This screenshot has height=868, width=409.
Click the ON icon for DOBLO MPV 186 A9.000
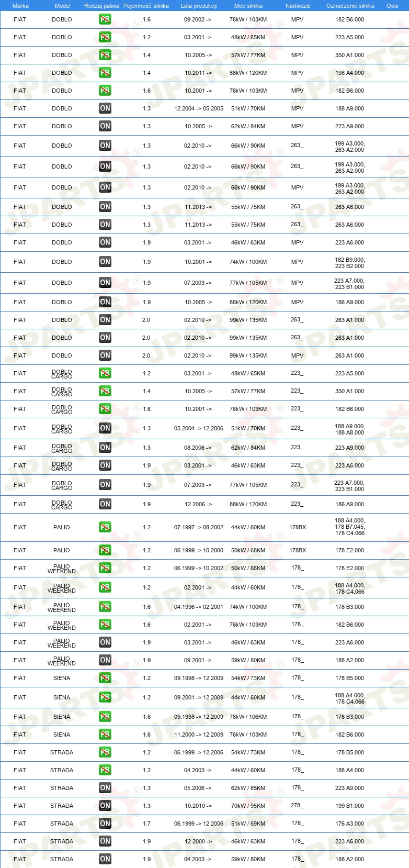coord(105,302)
